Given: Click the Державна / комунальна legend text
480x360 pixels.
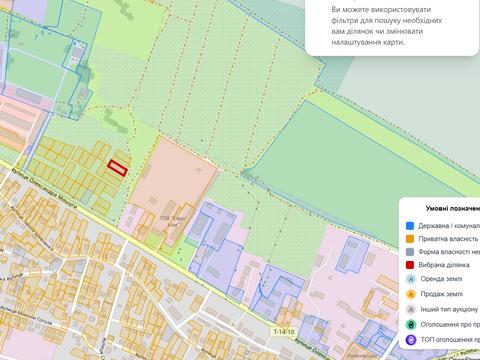Looking at the screenshot, I should [x=449, y=226].
